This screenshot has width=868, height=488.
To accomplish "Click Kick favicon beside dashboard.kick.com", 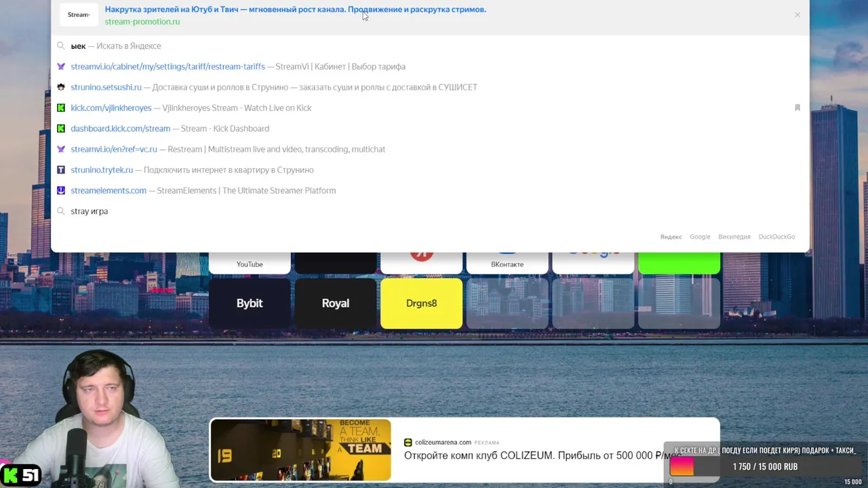I will [x=61, y=129].
